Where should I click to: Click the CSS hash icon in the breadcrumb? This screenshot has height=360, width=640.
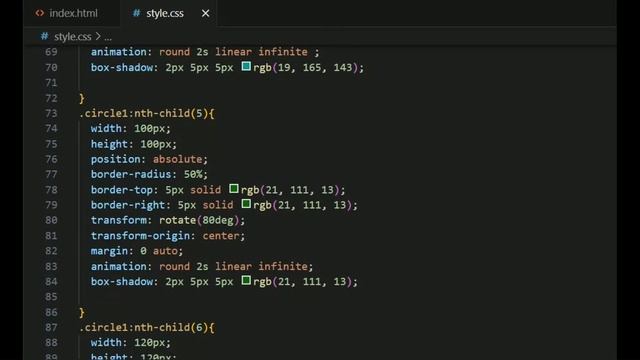click(44, 36)
